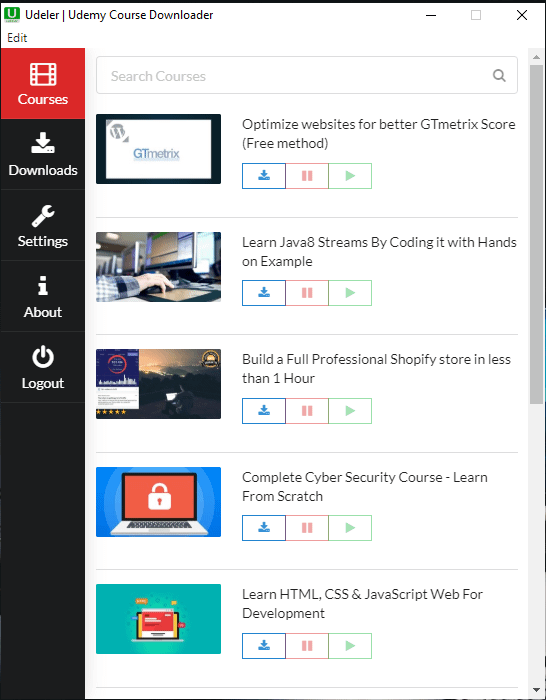Open the About section in sidebar
The width and height of the screenshot is (546, 700).
point(43,296)
